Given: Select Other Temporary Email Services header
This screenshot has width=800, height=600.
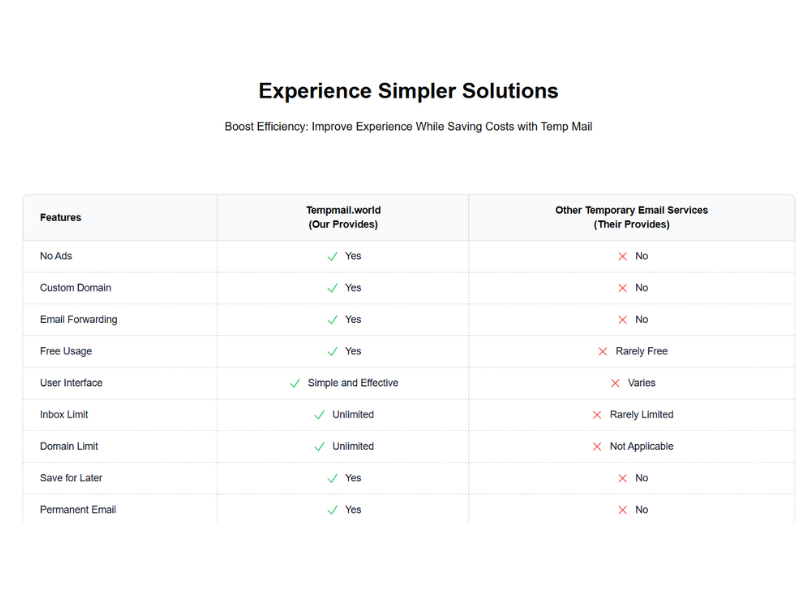Looking at the screenshot, I should coord(632,217).
